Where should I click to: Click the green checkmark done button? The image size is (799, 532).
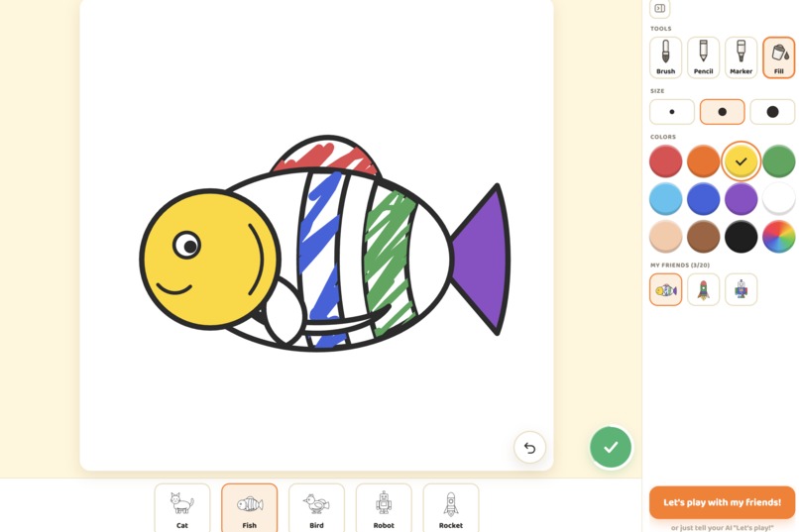[x=611, y=447]
